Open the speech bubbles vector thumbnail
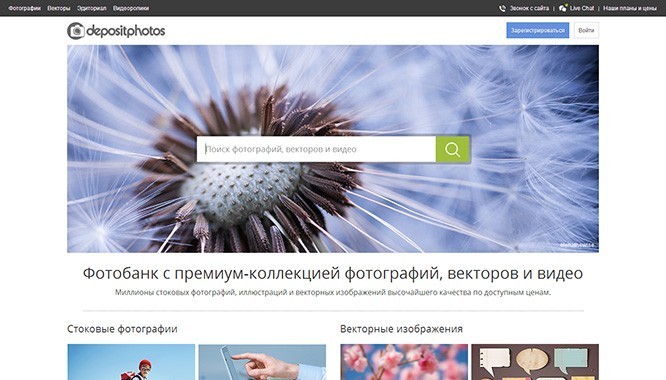Viewport: 666px width, 380px height. click(535, 362)
